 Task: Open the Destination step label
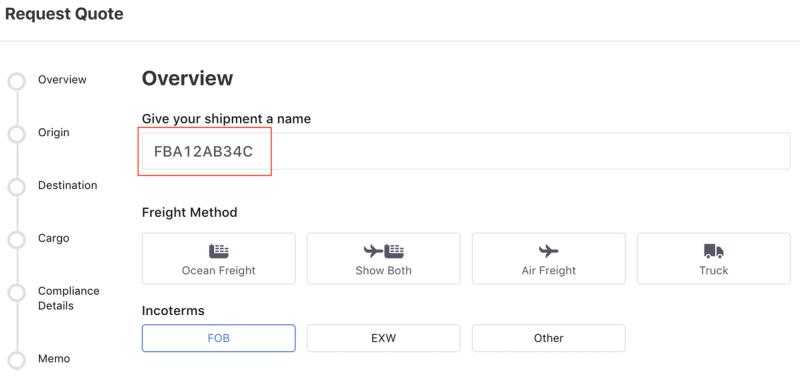[67, 185]
